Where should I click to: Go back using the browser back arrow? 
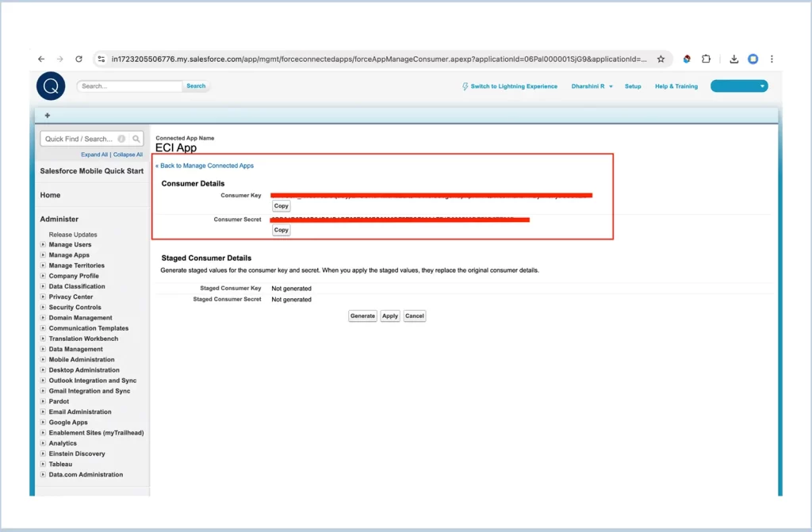pyautogui.click(x=41, y=59)
